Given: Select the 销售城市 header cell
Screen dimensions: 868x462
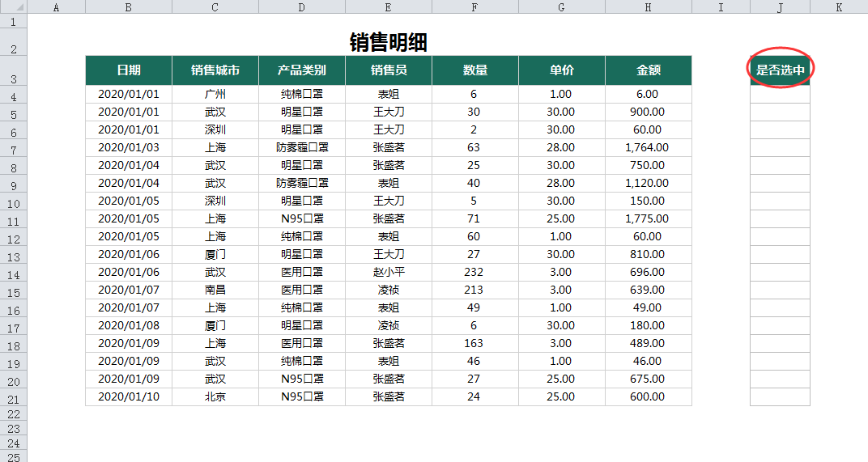Looking at the screenshot, I should click(x=215, y=70).
